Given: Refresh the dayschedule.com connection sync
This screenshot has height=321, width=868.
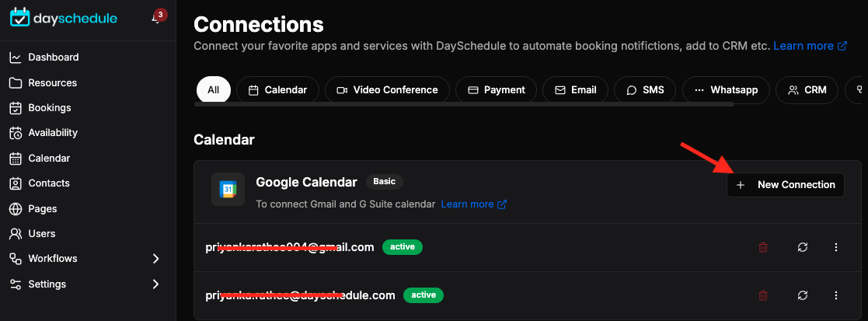Looking at the screenshot, I should (803, 295).
